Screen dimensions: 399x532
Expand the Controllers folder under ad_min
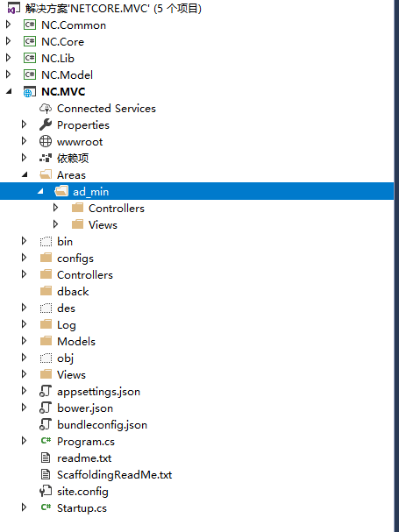coord(56,208)
